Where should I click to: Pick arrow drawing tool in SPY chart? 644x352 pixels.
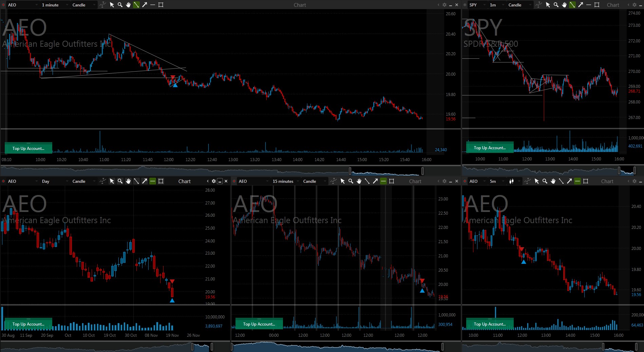580,5
